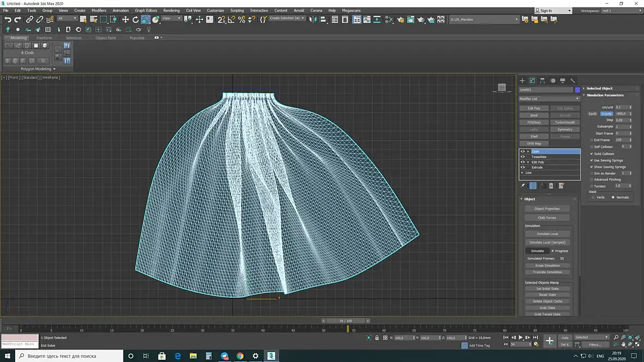Remove modifier with the trash can icon
This screenshot has height=362, width=644.
(x=551, y=186)
